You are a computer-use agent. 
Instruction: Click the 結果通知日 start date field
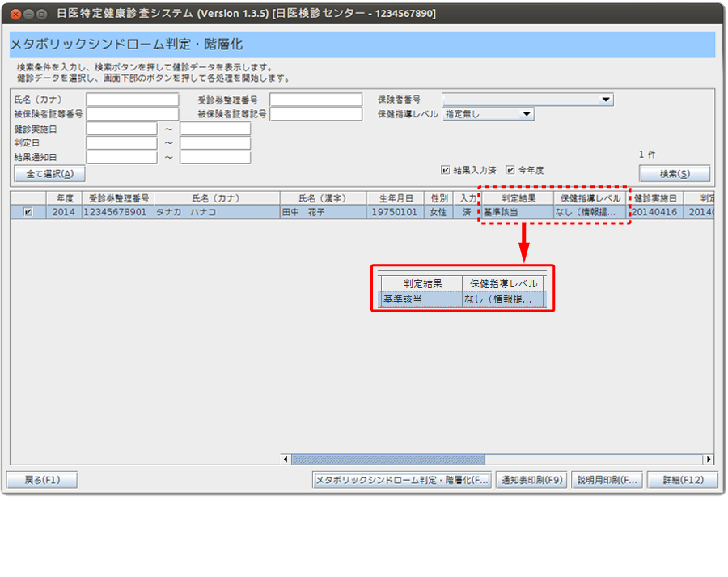pyautogui.click(x=121, y=158)
